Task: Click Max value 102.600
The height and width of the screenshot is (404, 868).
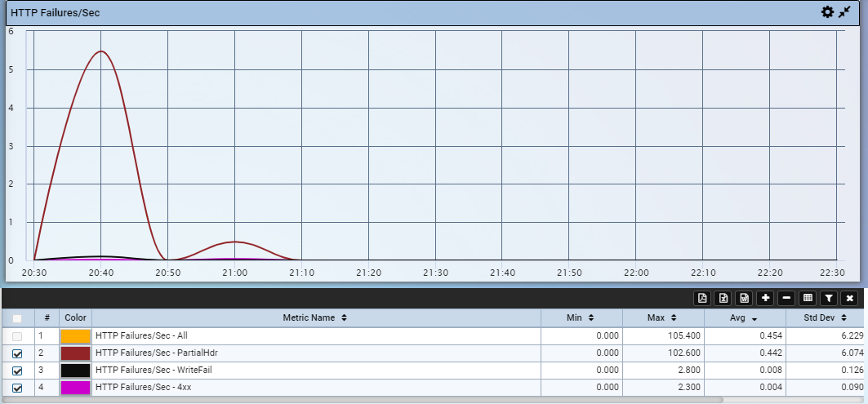Action: [685, 353]
